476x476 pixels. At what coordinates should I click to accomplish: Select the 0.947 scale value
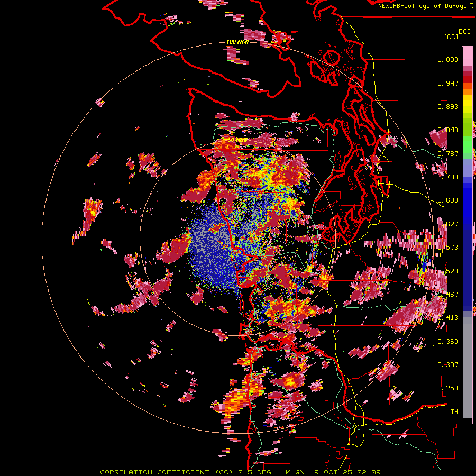pyautogui.click(x=448, y=83)
